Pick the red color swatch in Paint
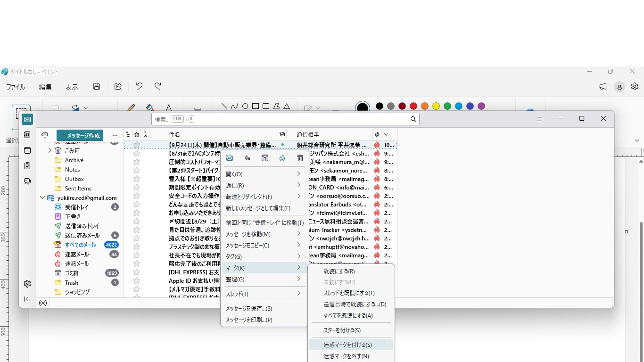This screenshot has height=362, width=644. (413, 106)
